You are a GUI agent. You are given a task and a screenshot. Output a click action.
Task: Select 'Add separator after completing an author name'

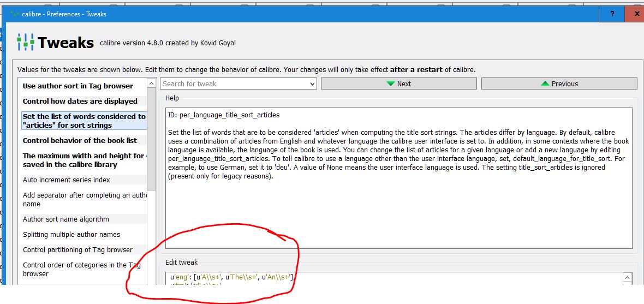coord(84,200)
